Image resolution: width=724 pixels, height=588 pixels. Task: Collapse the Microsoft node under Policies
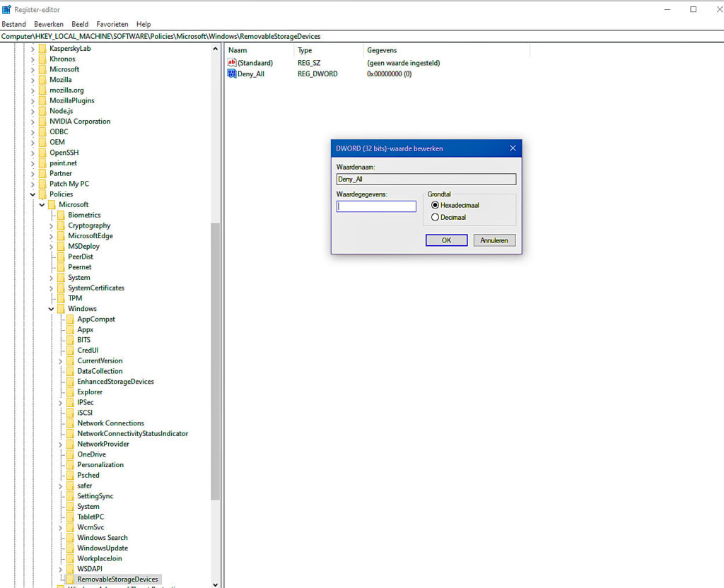42,204
